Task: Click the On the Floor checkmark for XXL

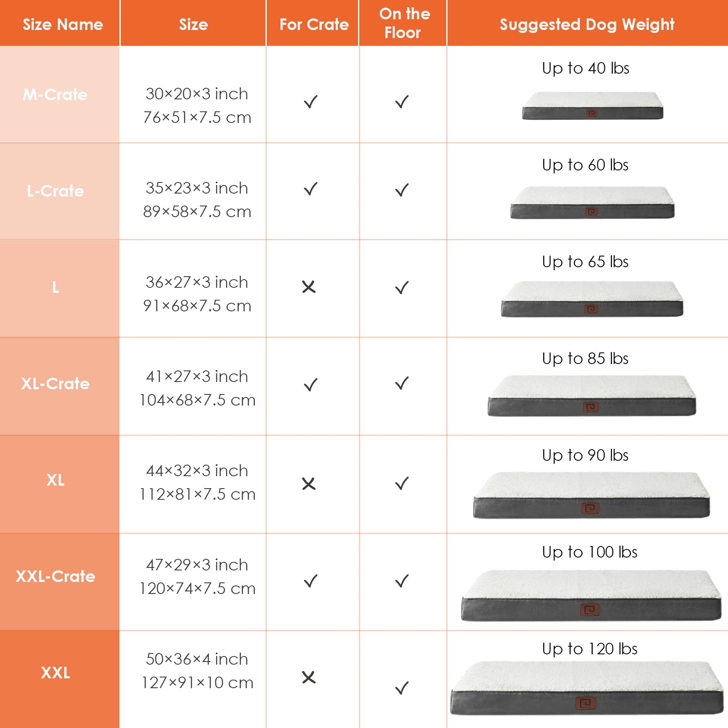Action: point(402,688)
